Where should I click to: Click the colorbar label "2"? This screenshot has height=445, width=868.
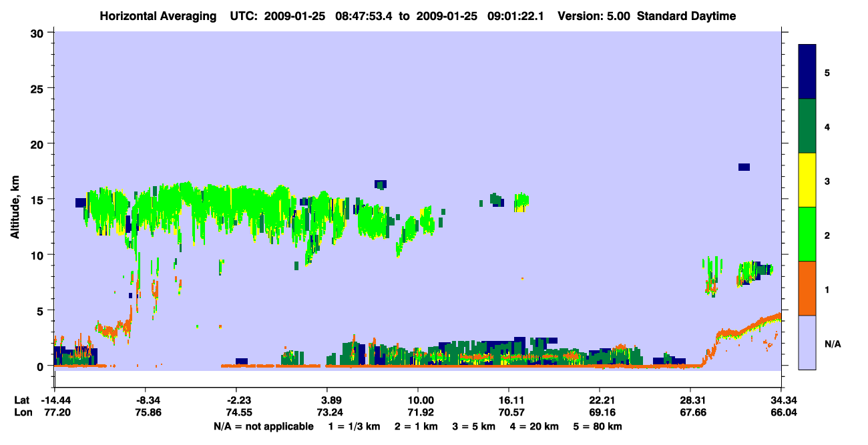tap(827, 236)
